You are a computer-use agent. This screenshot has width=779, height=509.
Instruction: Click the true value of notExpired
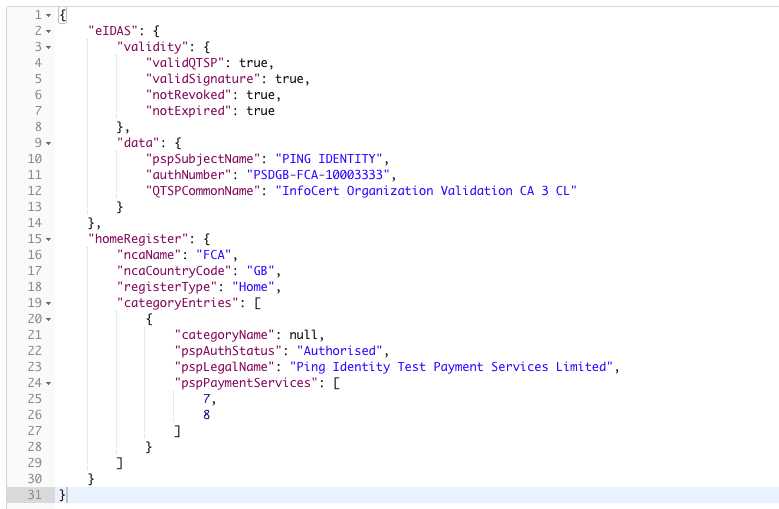tap(261, 111)
